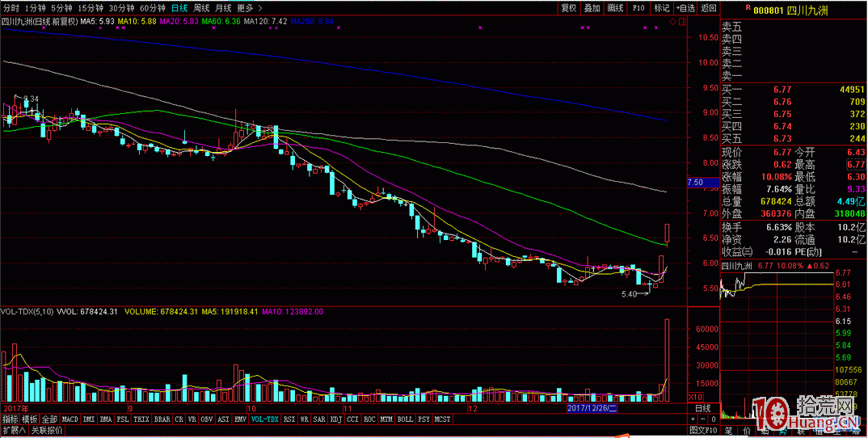The image size is (868, 438).
Task: Open the 模板 templates tab
Action: click(x=30, y=419)
